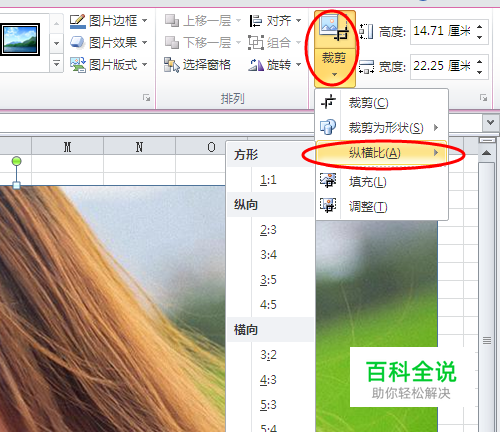Open the 选择窗格 selection pane

point(197,65)
